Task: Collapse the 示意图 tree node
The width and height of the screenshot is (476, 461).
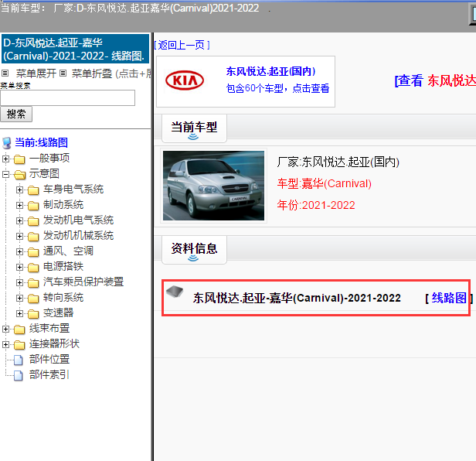Action: [5, 174]
